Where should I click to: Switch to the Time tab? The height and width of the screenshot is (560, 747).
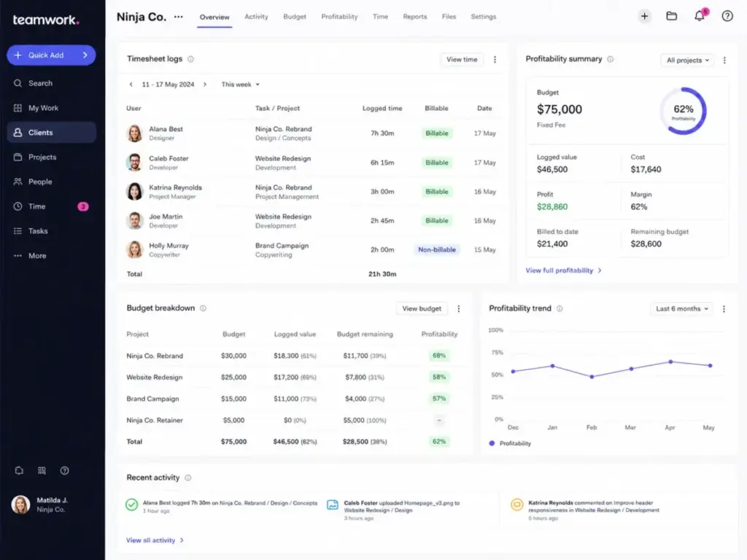point(380,17)
